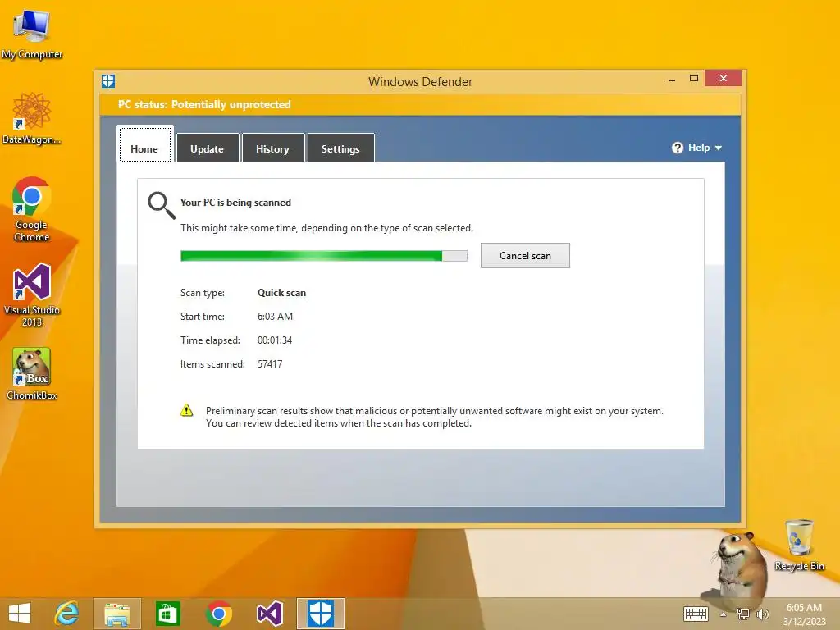The height and width of the screenshot is (630, 840).
Task: Open the Windows Start button
Action: (x=20, y=614)
